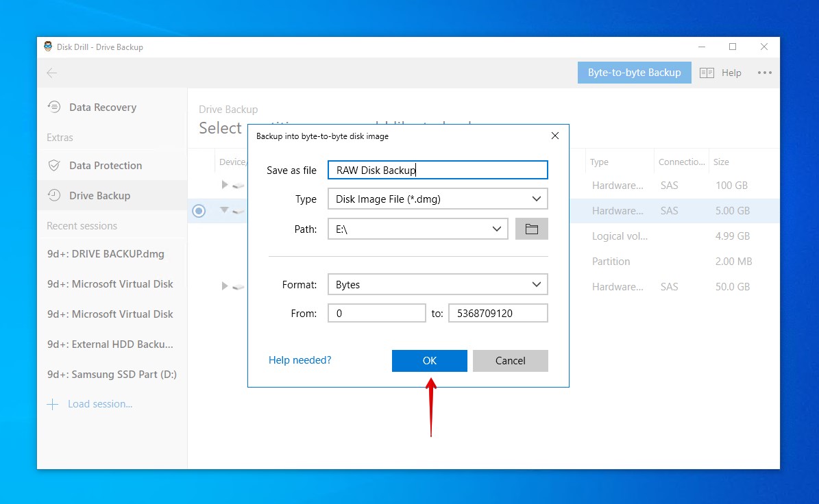The width and height of the screenshot is (819, 504).
Task: Click the Byte-to-byte Backup button
Action: [634, 73]
